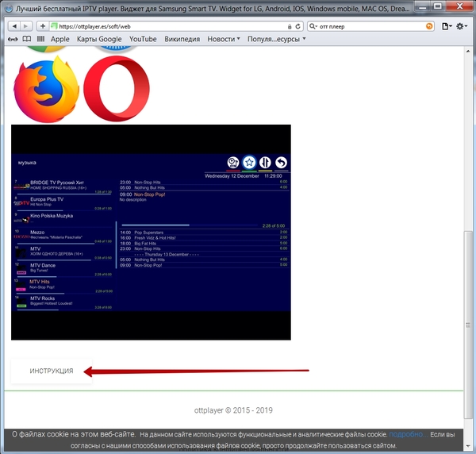Select the Kino Polska Muzyka channel
Image resolution: width=476 pixels, height=454 pixels.
click(63, 218)
